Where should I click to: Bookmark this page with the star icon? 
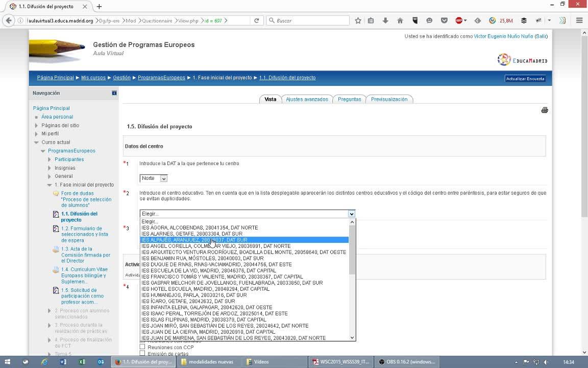pos(358,20)
